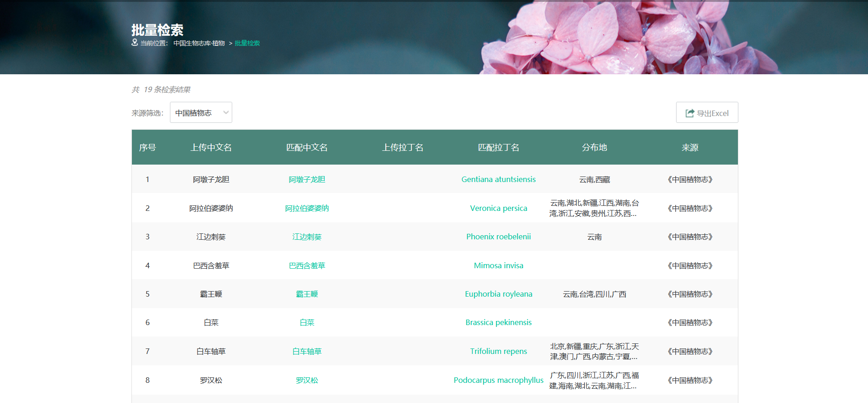
Task: Click the 共 19 条检索结果 result count
Action: pyautogui.click(x=161, y=89)
